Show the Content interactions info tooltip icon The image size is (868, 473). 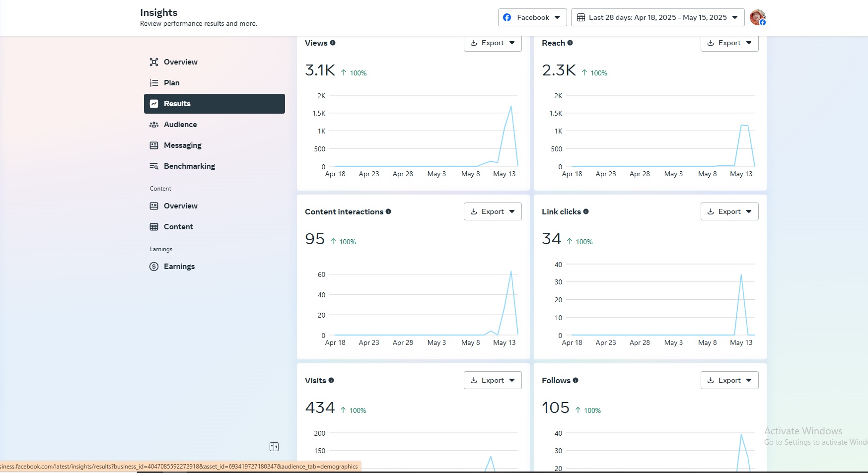coord(388,211)
